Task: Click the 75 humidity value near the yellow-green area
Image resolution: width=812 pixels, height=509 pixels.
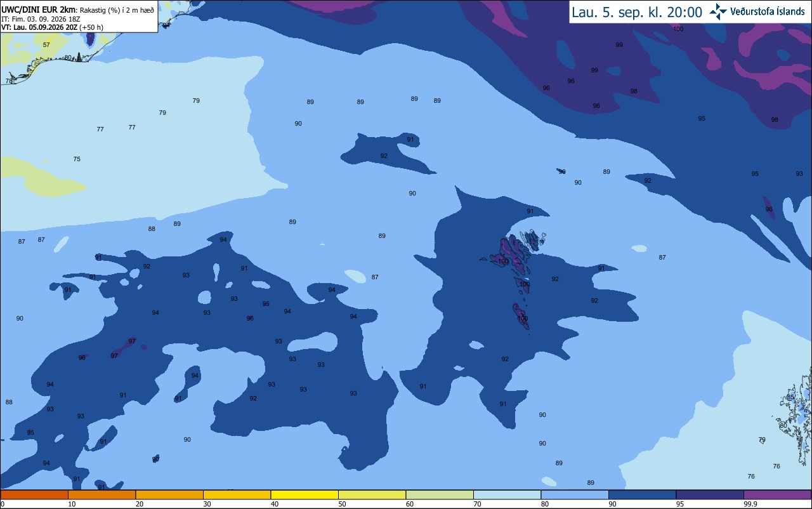Action: click(x=77, y=159)
